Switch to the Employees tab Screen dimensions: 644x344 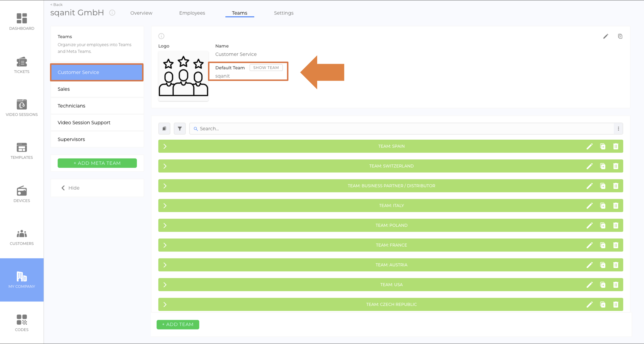[192, 13]
